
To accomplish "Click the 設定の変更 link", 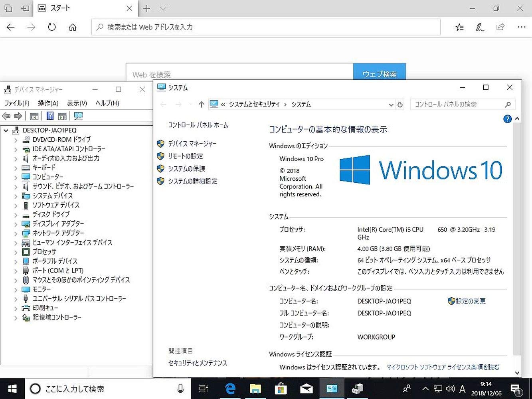I will pyautogui.click(x=470, y=301).
